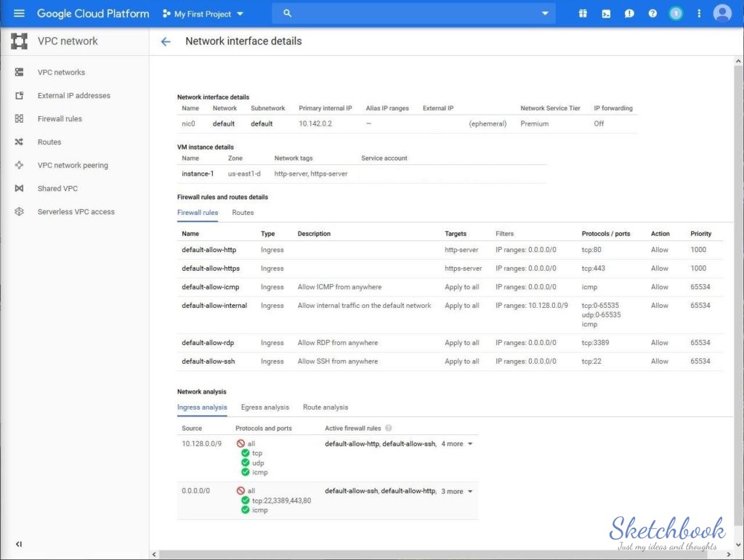This screenshot has width=744, height=560.
Task: Expand the search bar dropdown arrow
Action: (545, 13)
